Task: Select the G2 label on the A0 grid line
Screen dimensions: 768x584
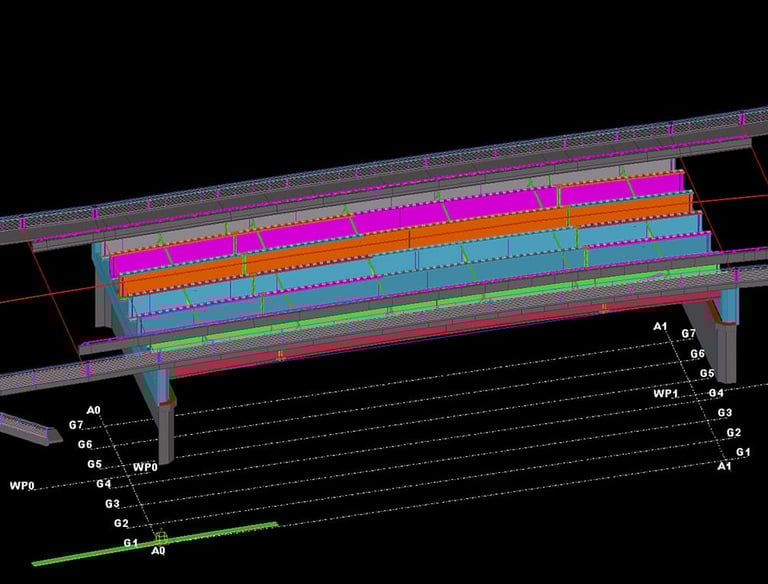Action: [121, 523]
